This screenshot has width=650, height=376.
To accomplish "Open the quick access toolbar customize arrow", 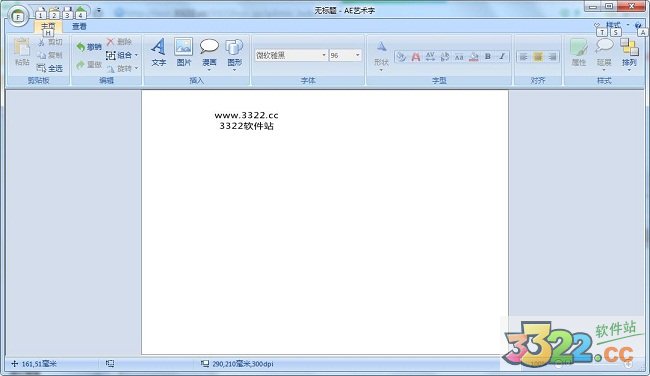I will (99, 10).
